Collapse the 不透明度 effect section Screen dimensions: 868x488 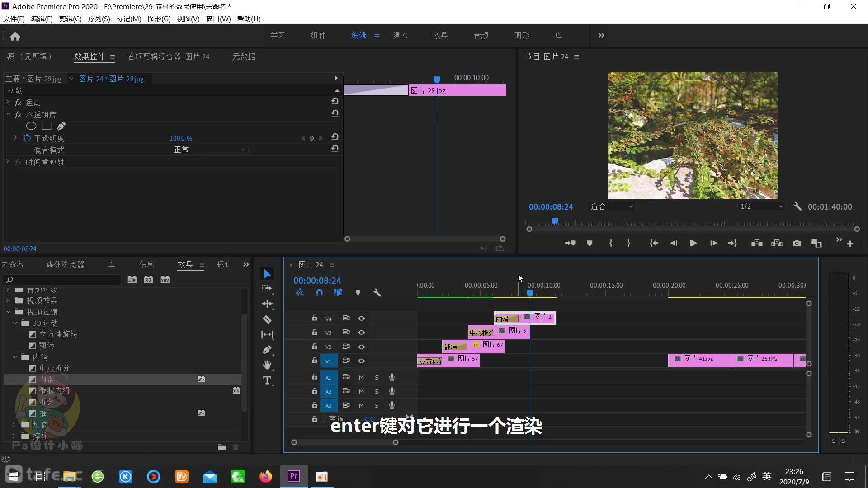pyautogui.click(x=8, y=114)
